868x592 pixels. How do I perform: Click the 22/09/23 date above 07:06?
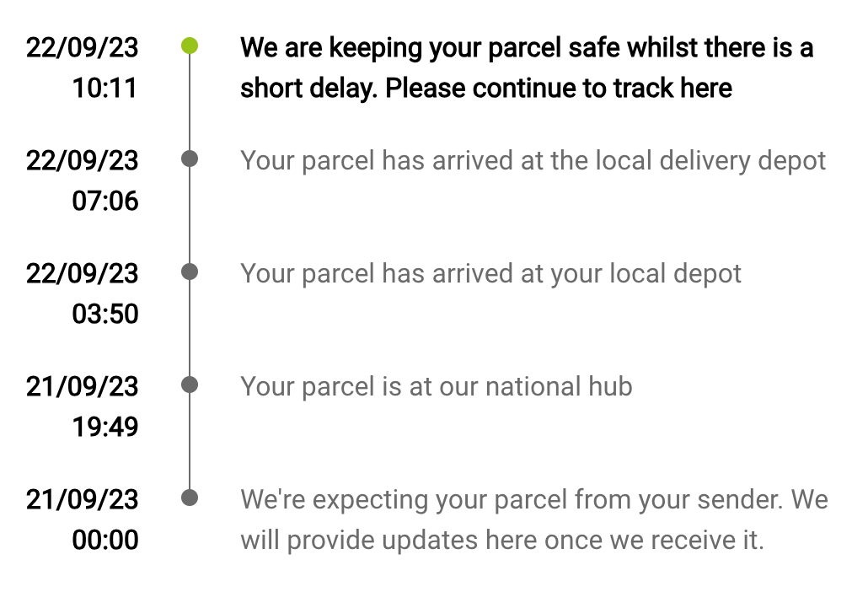(82, 160)
